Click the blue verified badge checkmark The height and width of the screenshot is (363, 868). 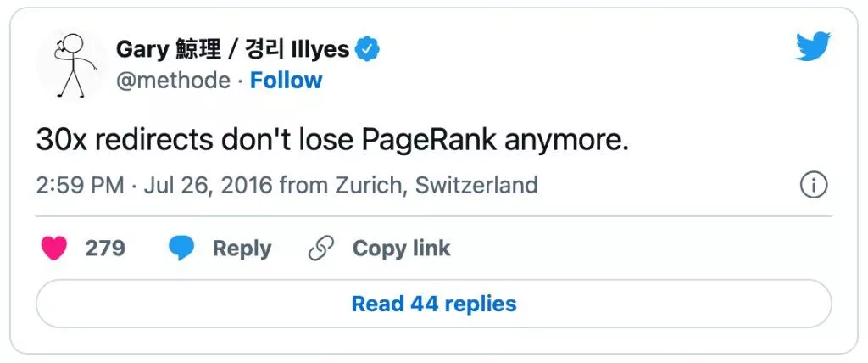[x=366, y=50]
